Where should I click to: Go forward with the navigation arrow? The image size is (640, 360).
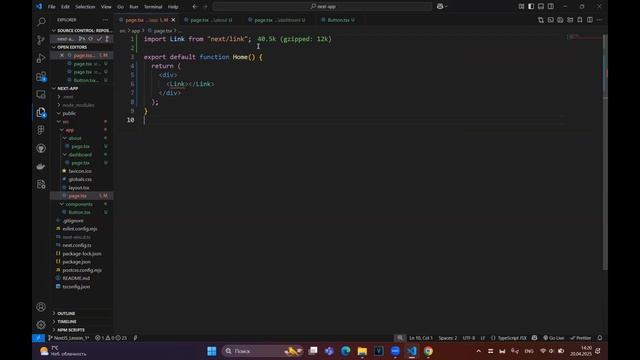(x=205, y=7)
